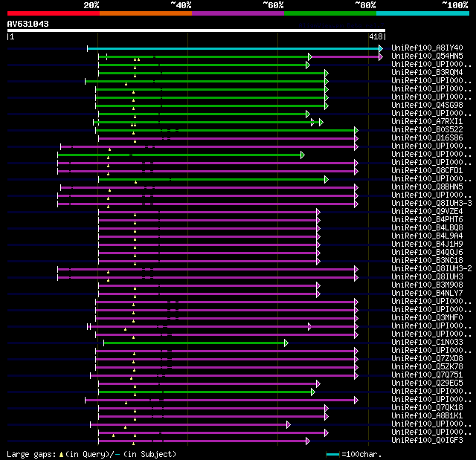Image resolution: width=476 pixels, height=460 pixels.
Task: Select the UniRef100_B3M908 label
Action: click(x=427, y=285)
